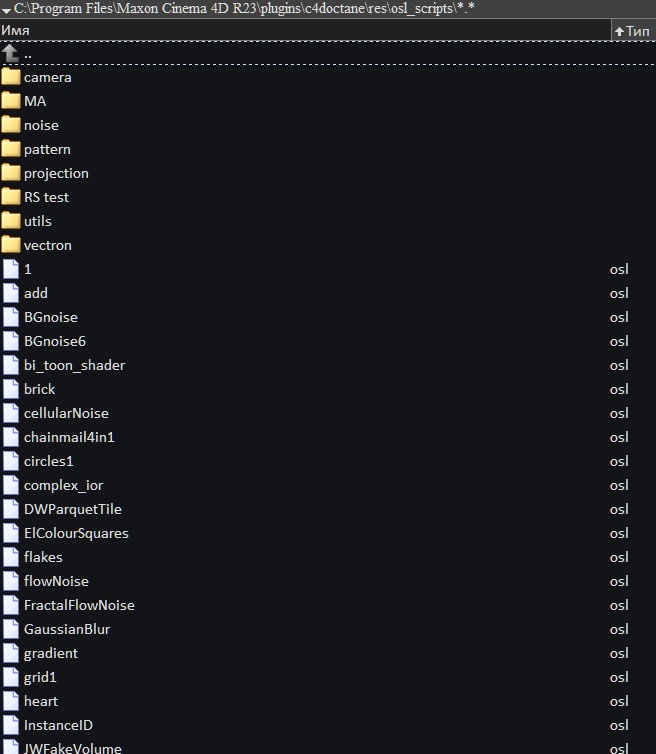Click the file icon next to add
Image resolution: width=656 pixels, height=754 pixels.
11,293
